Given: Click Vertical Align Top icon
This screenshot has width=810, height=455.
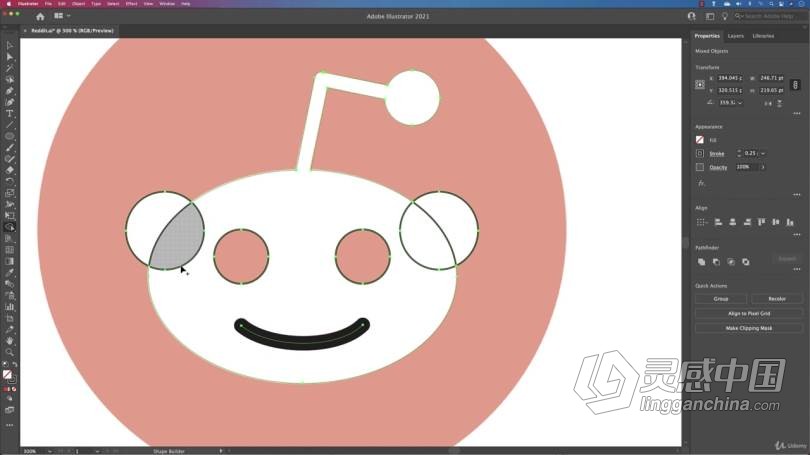Looking at the screenshot, I should [x=761, y=222].
